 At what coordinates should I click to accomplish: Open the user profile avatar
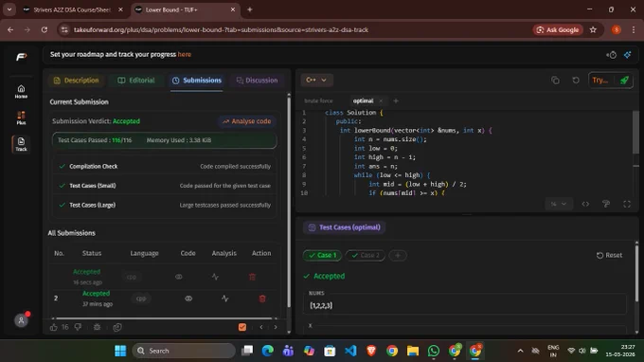click(21, 320)
